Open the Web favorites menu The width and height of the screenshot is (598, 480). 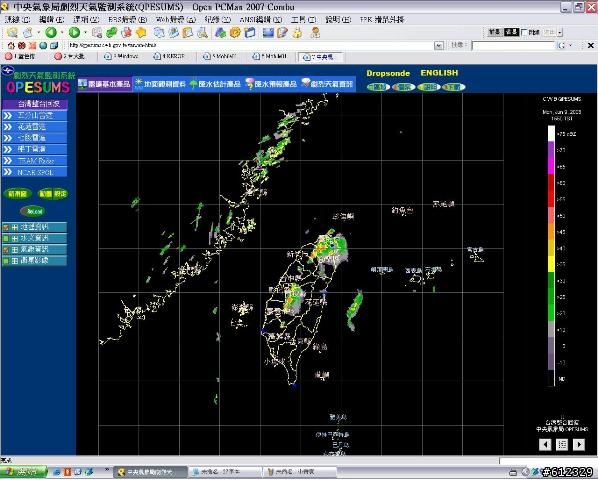point(176,19)
